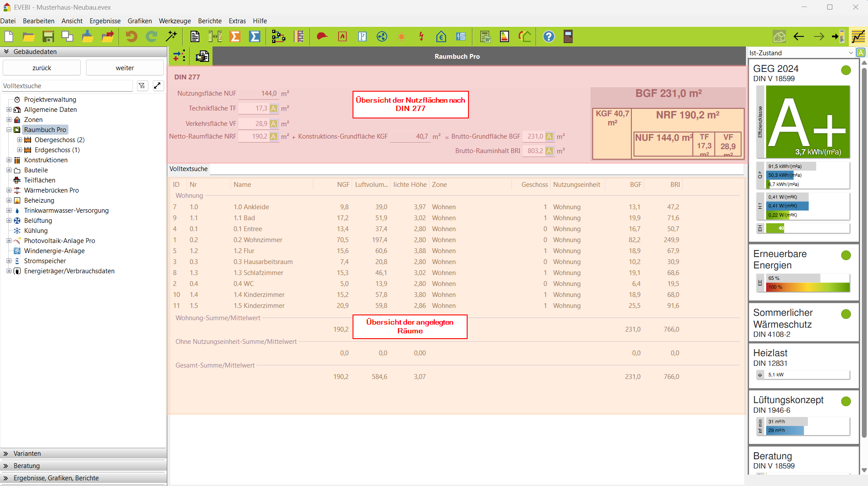
Task: Click the orange sigma calculation icon
Action: 235,36
